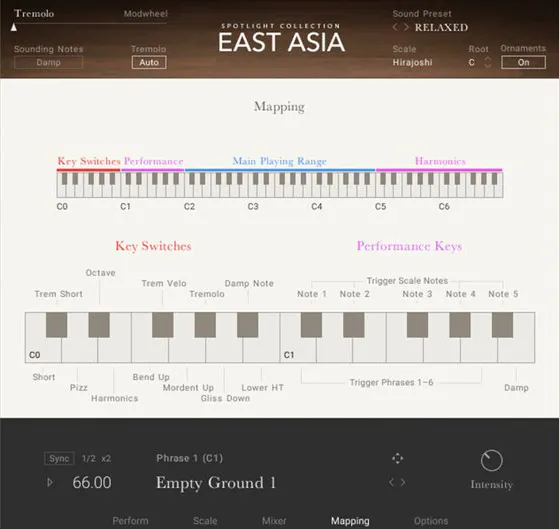Increase root note with the up arrow
559x529 pixels.
[x=488, y=58]
